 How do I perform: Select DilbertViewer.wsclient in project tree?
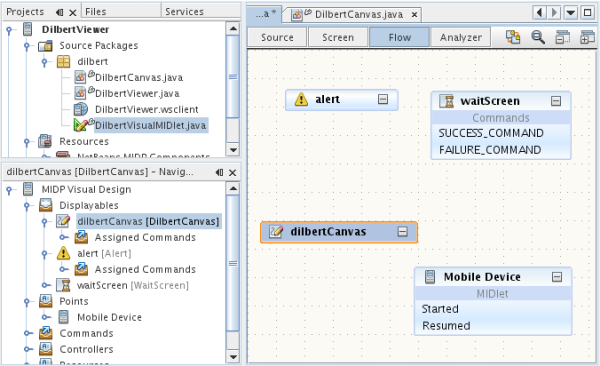pos(147,109)
